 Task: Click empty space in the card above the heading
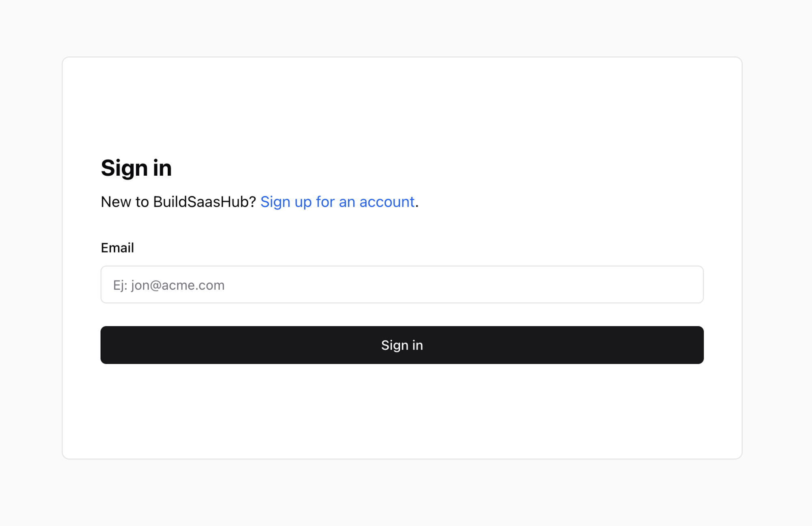point(402,106)
